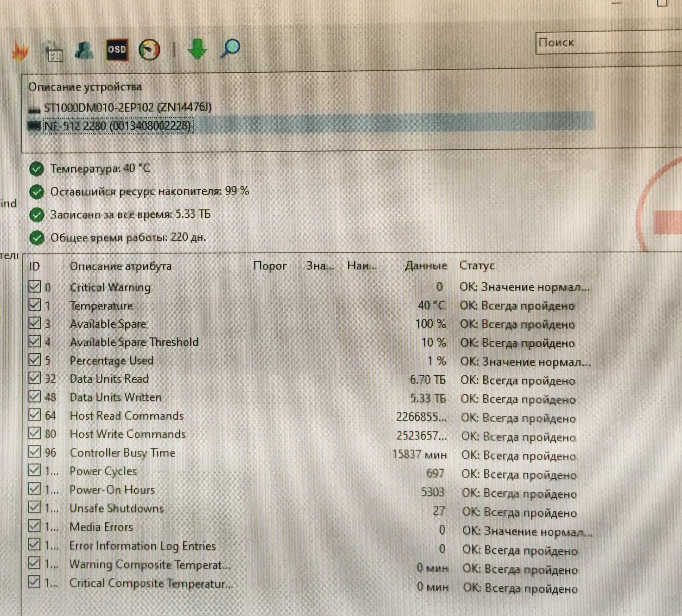Viewport: 682px width, 616px height.
Task: Select the Percentage Used attribute row
Action: 112,360
